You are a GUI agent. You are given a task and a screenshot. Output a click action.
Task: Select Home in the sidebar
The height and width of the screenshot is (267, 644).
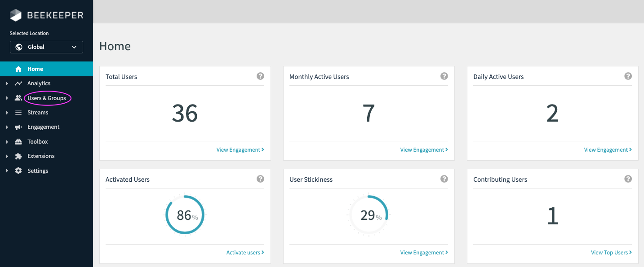coord(46,69)
